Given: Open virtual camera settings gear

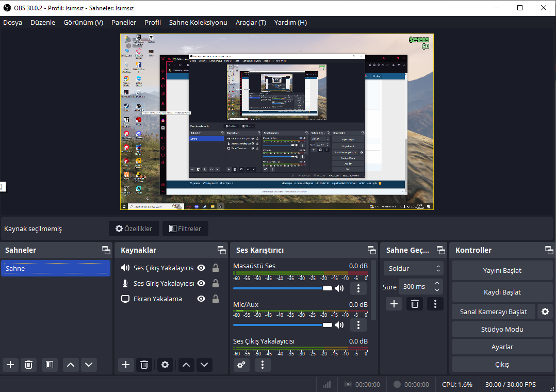Looking at the screenshot, I should click(545, 312).
